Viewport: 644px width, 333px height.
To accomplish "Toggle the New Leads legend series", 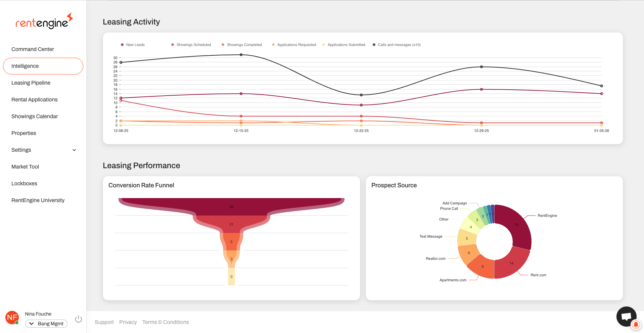I will [x=133, y=45].
